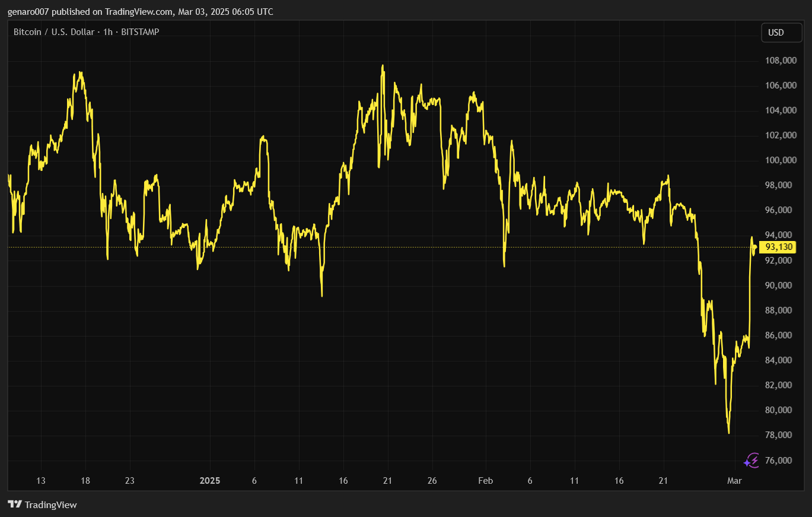
Task: Click the publisher header text genaro007
Action: 28,11
